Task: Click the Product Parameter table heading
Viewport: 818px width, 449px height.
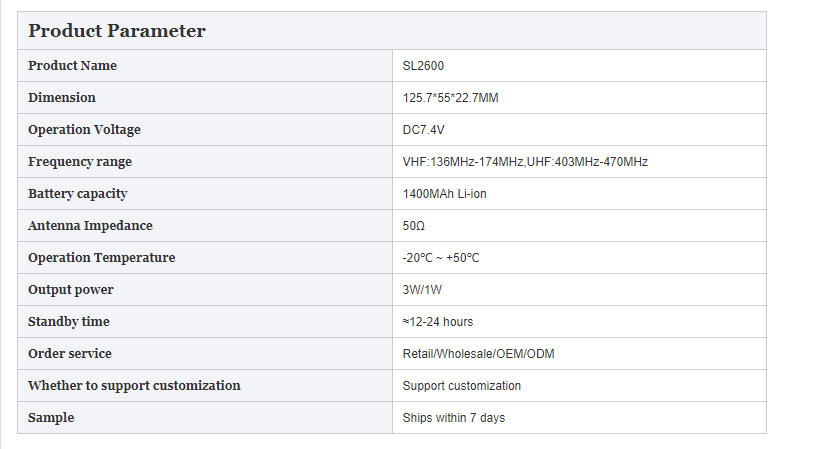Action: pos(117,31)
